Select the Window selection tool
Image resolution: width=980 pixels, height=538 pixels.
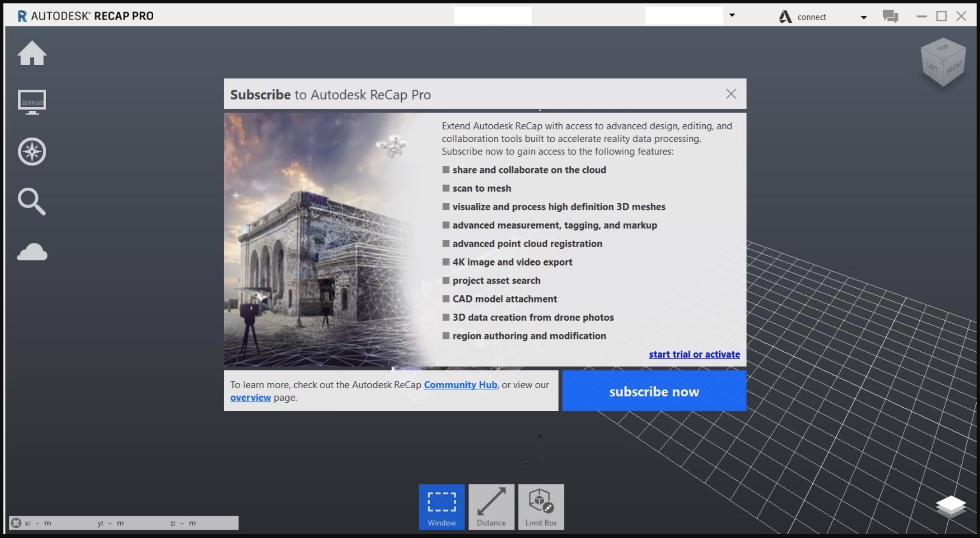tap(442, 507)
